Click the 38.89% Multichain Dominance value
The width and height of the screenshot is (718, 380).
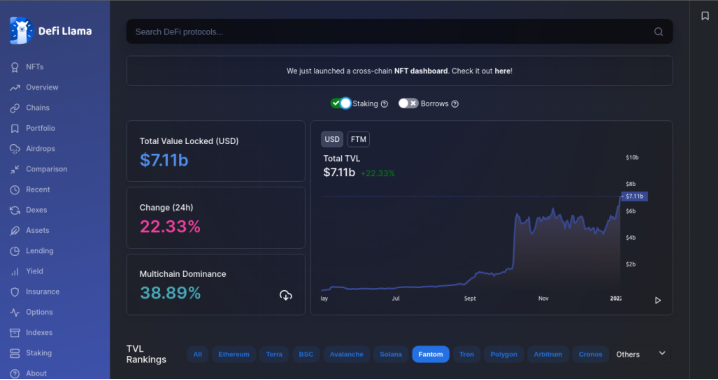click(x=170, y=293)
